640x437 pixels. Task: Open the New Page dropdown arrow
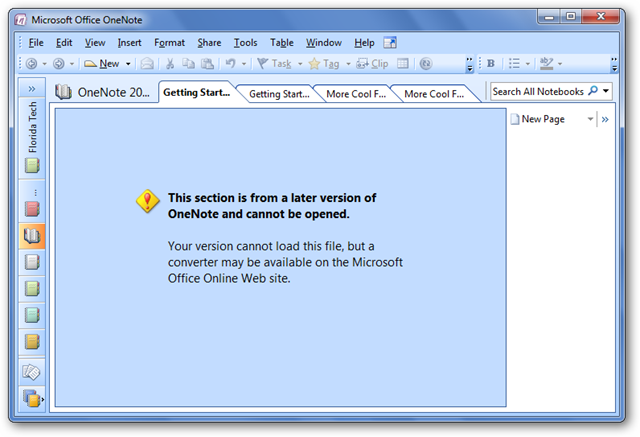pos(590,119)
